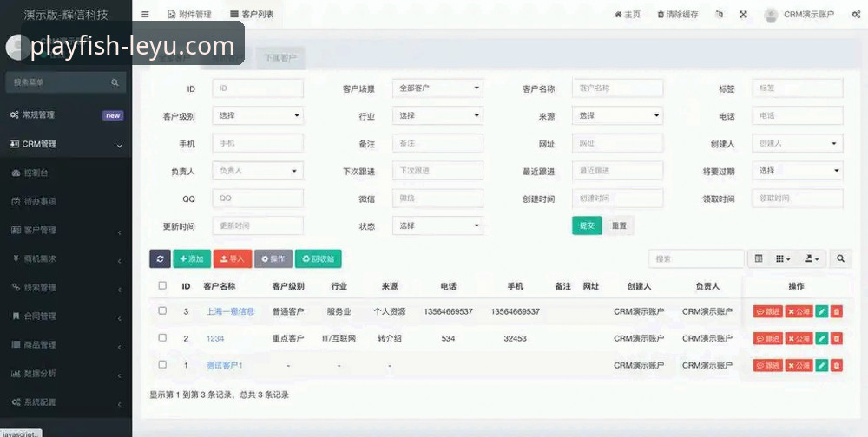Open 常规管理 menu in sidebar
The height and width of the screenshot is (437, 868).
tap(66, 115)
